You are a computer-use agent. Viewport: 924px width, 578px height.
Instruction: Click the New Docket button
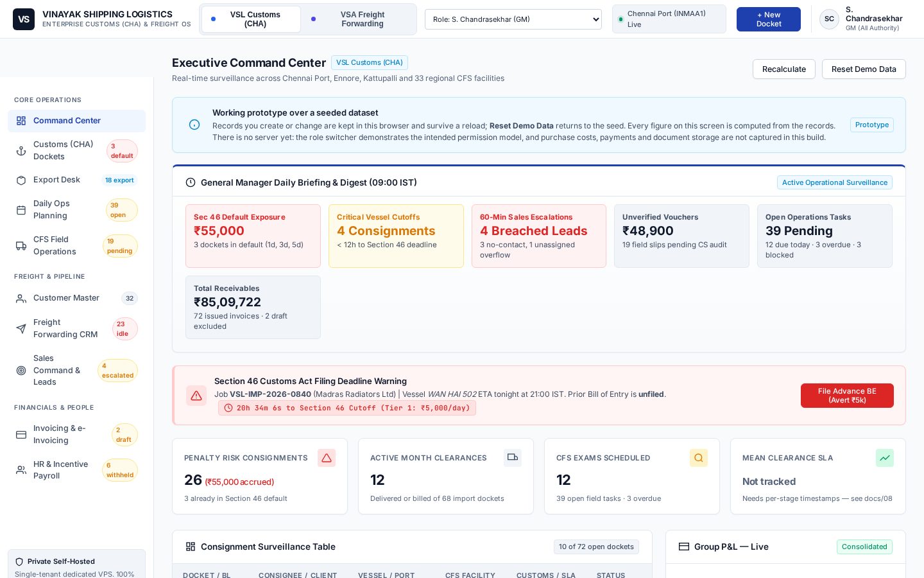pyautogui.click(x=769, y=19)
